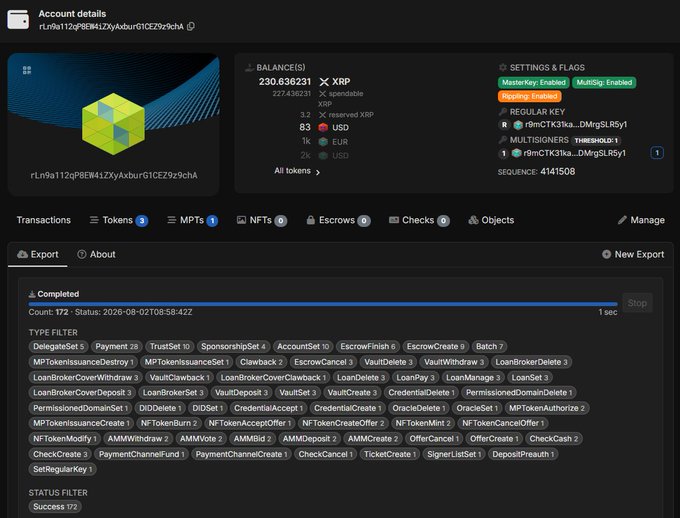Click the address text below the cube avatar

114,175
